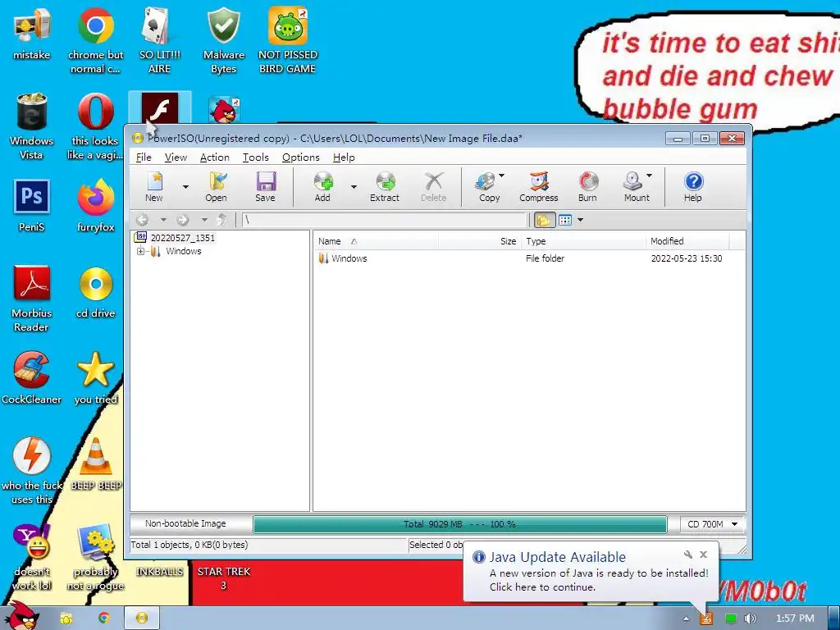
Task: Click the Java Update Available notification
Action: (x=591, y=572)
